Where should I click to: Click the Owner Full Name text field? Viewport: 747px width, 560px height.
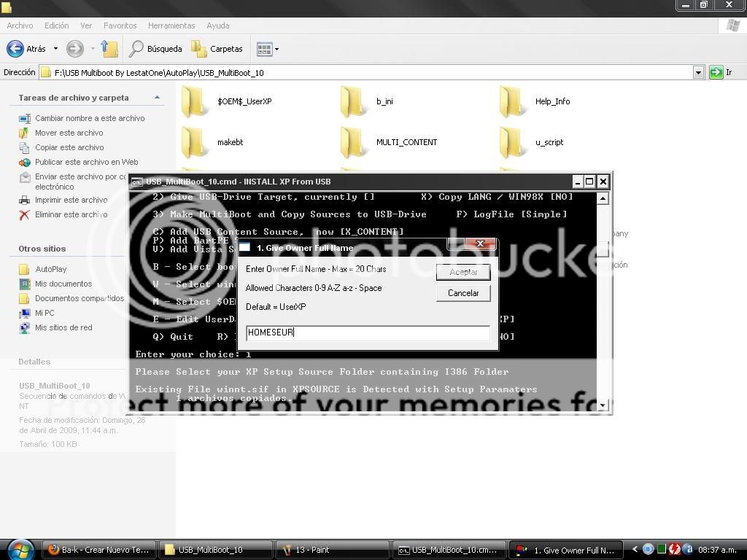pyautogui.click(x=368, y=332)
